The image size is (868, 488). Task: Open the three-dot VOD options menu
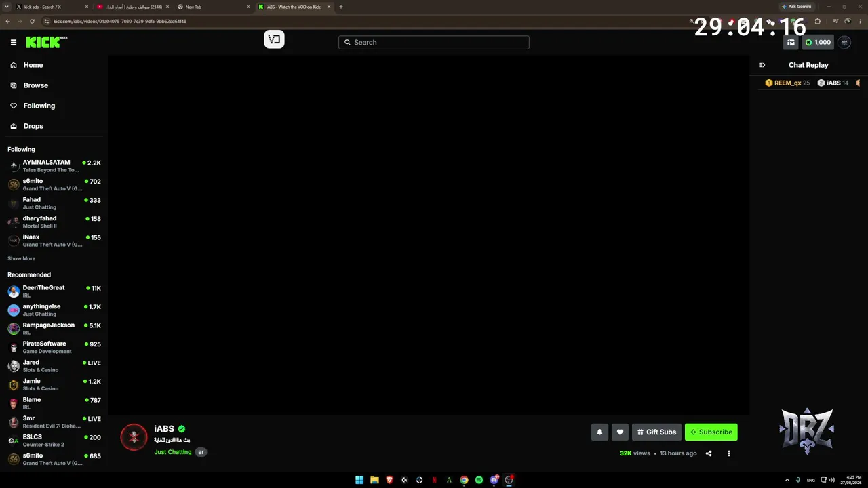[729, 453]
